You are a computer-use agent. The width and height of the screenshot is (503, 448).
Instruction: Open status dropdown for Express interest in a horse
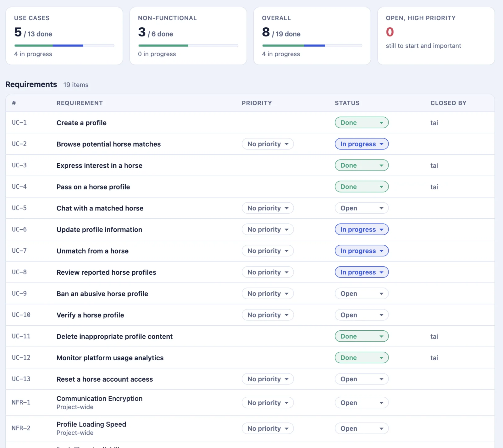pos(362,165)
